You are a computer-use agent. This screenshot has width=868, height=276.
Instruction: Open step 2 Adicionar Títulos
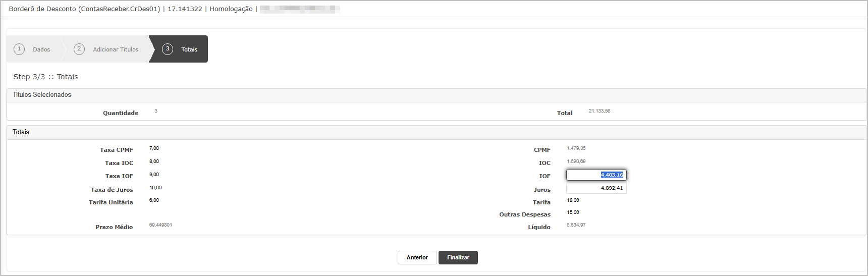(107, 49)
